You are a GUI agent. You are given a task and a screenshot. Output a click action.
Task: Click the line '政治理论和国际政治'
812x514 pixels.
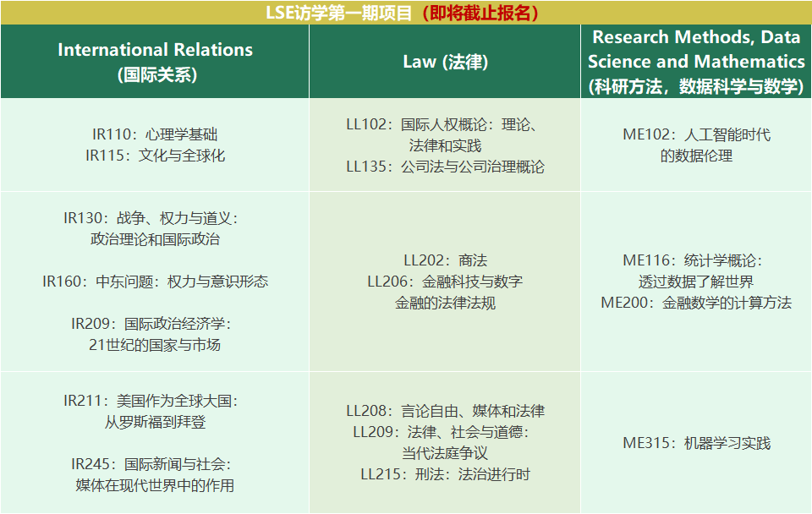click(155, 239)
